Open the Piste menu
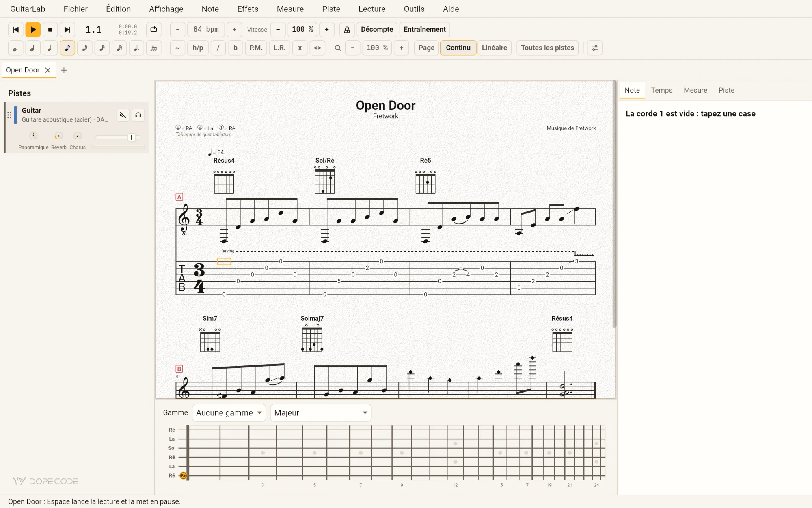The height and width of the screenshot is (508, 812). point(331,9)
